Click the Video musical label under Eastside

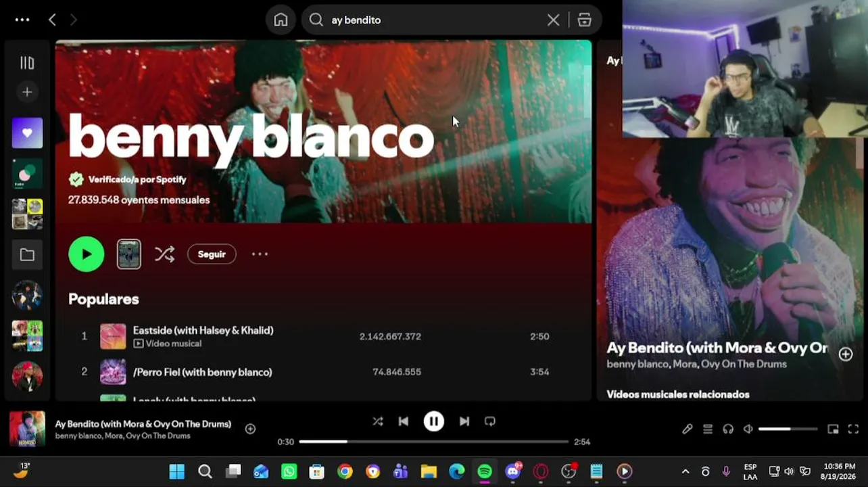click(x=167, y=344)
